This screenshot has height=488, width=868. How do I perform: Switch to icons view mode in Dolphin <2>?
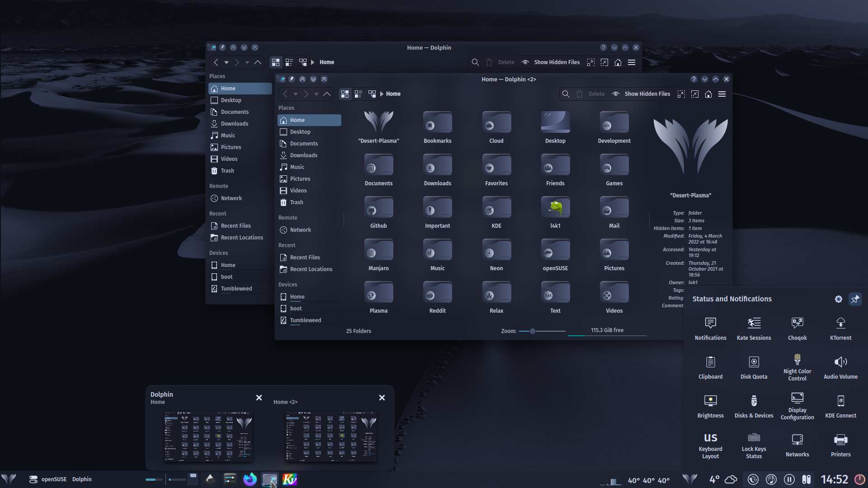click(345, 94)
